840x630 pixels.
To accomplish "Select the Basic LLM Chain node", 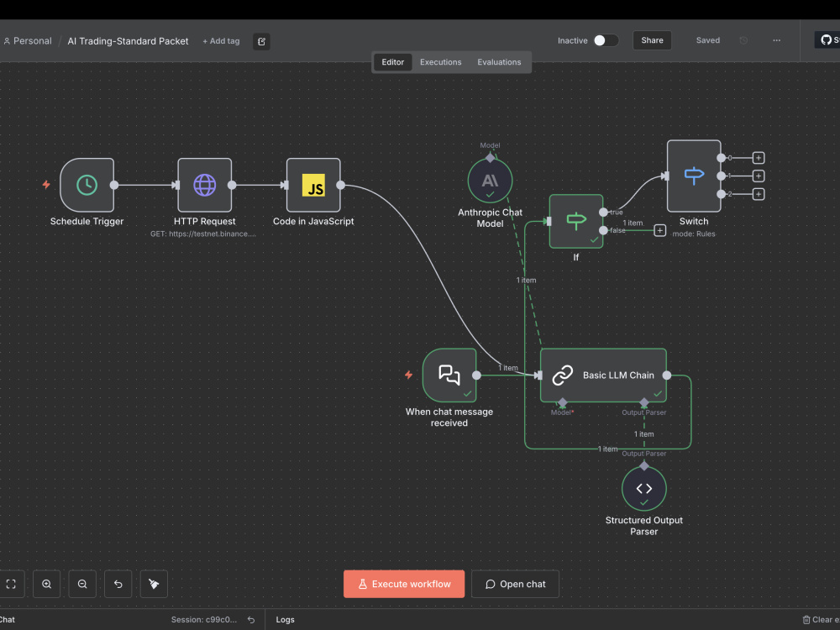I will pyautogui.click(x=603, y=375).
